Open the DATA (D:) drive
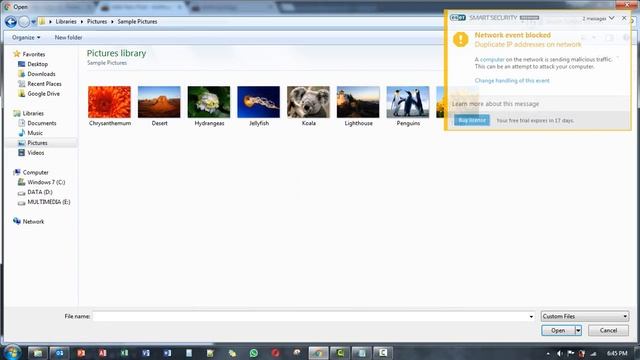 (35, 192)
